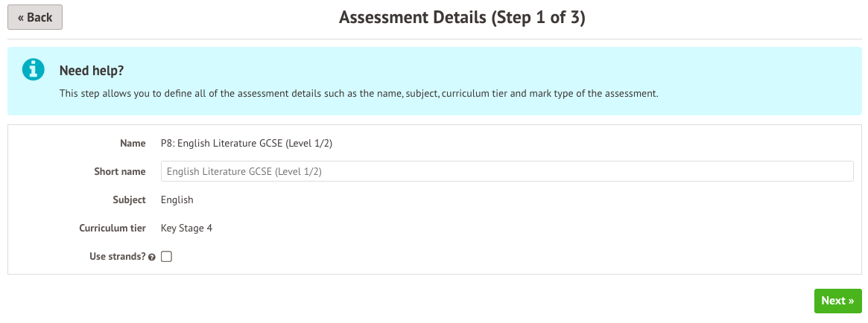Click the help description text about assessment details
The image size is (868, 323).
358,95
